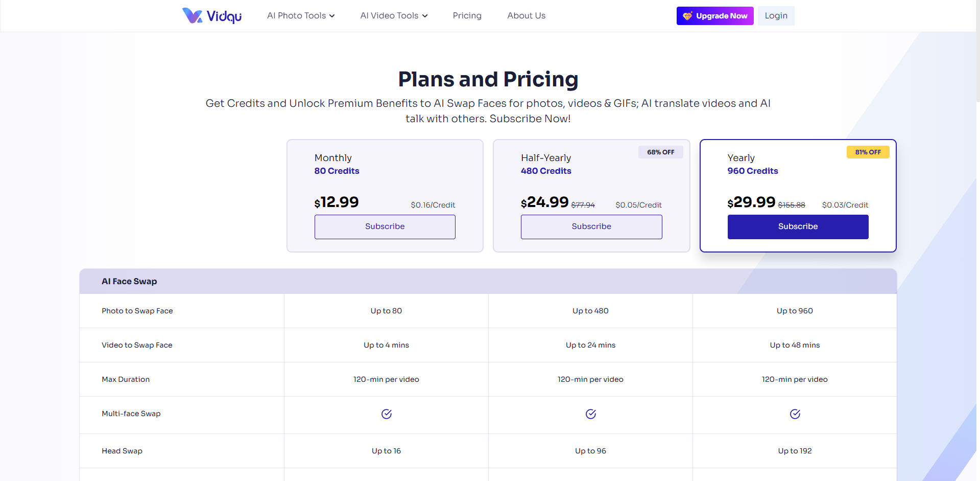The image size is (980, 481).
Task: Click the page vertical scrollbar
Action: (x=977, y=51)
